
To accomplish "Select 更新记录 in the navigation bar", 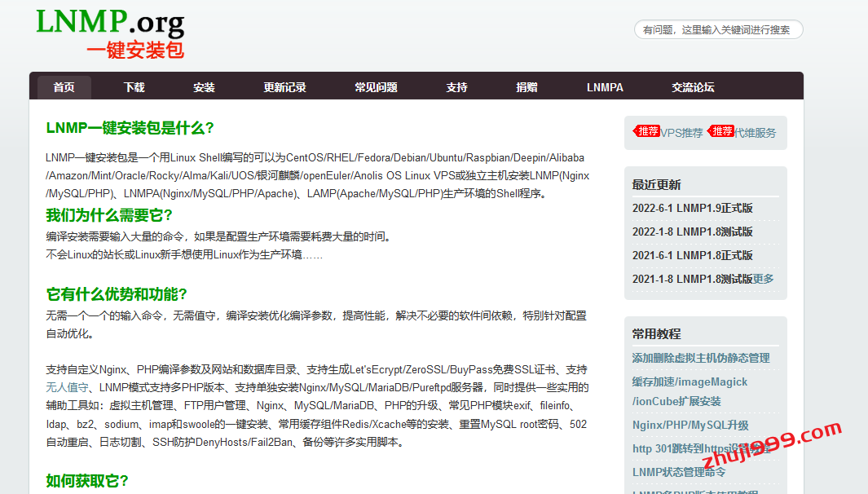I will tap(284, 87).
